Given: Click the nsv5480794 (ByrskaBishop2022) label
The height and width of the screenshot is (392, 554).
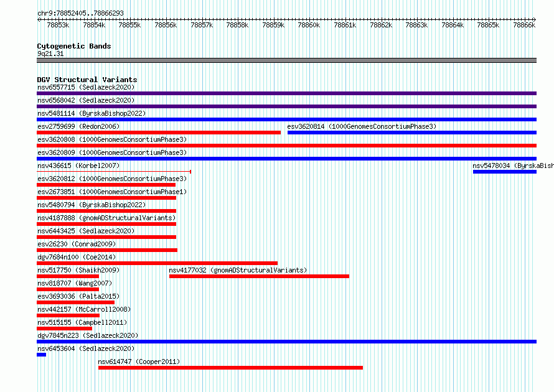Looking at the screenshot, I should (92, 205).
